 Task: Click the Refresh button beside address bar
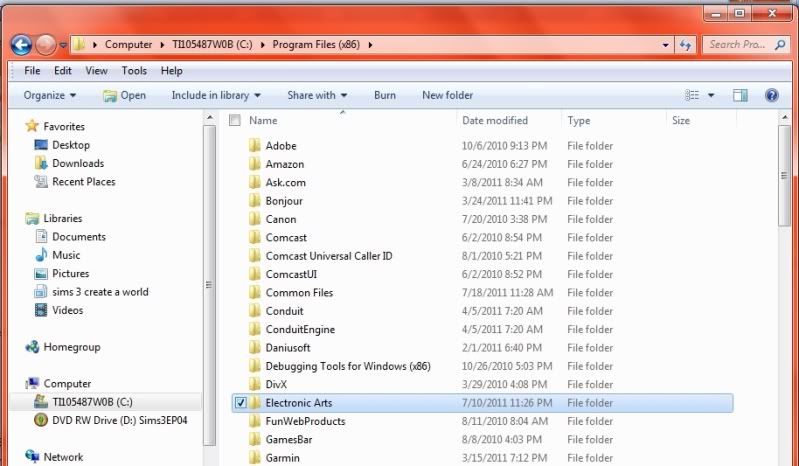[685, 45]
